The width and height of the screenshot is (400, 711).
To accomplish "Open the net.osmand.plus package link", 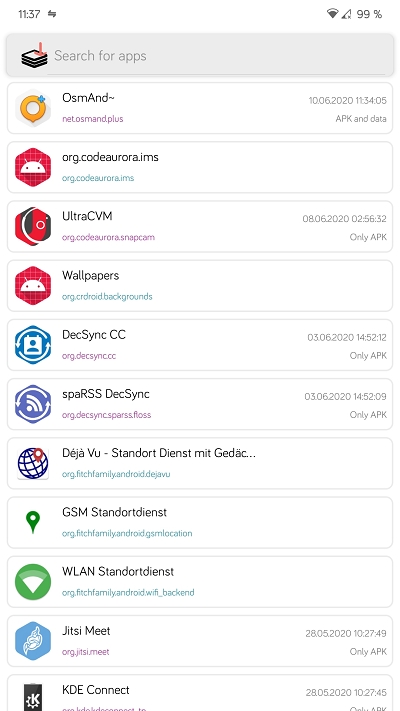I will click(93, 119).
